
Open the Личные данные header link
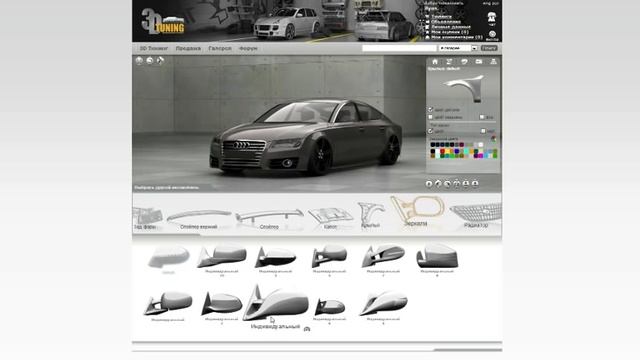pos(451,27)
